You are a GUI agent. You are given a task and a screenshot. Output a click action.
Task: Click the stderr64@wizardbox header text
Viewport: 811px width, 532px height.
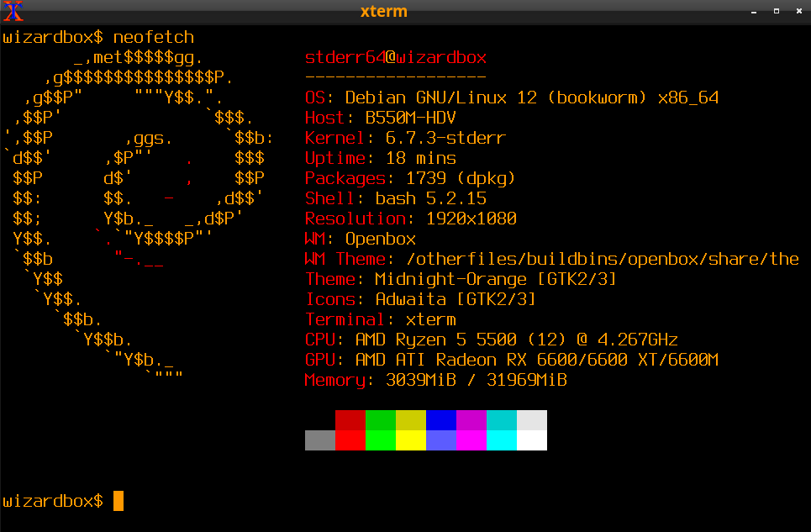[x=395, y=58]
